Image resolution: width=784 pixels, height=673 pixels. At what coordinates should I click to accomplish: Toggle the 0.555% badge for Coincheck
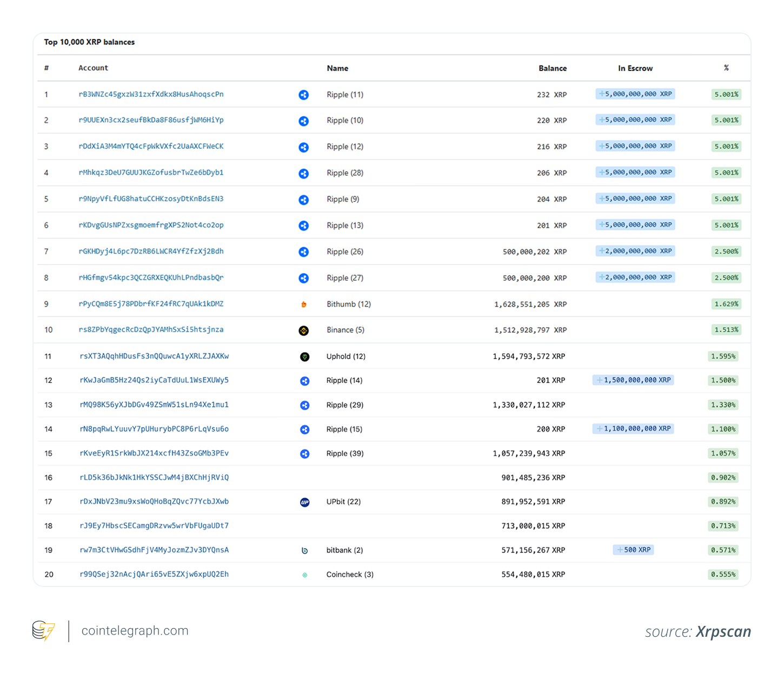[723, 574]
